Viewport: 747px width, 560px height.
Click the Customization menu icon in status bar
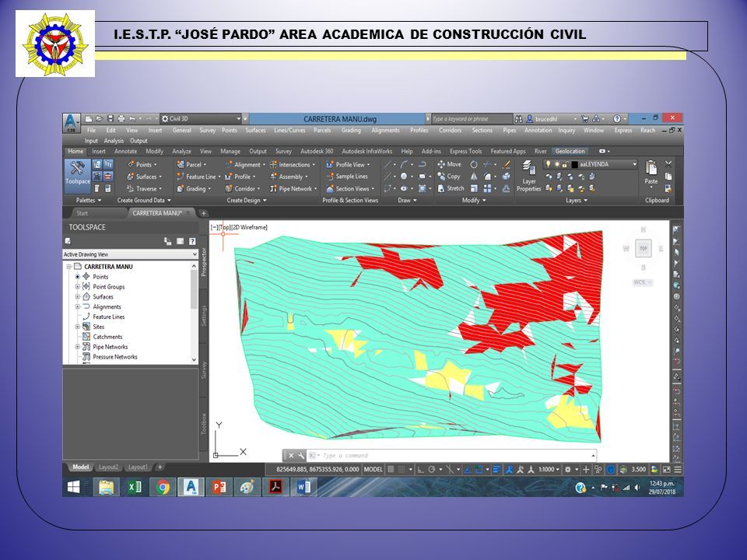[x=678, y=470]
